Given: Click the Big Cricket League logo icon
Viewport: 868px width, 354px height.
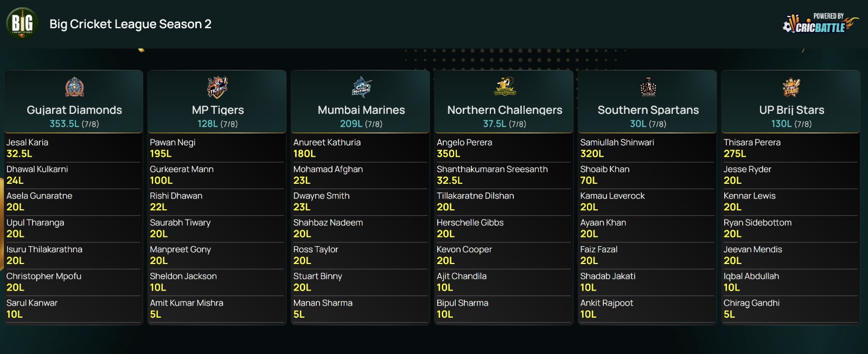Looking at the screenshot, I should 22,23.
